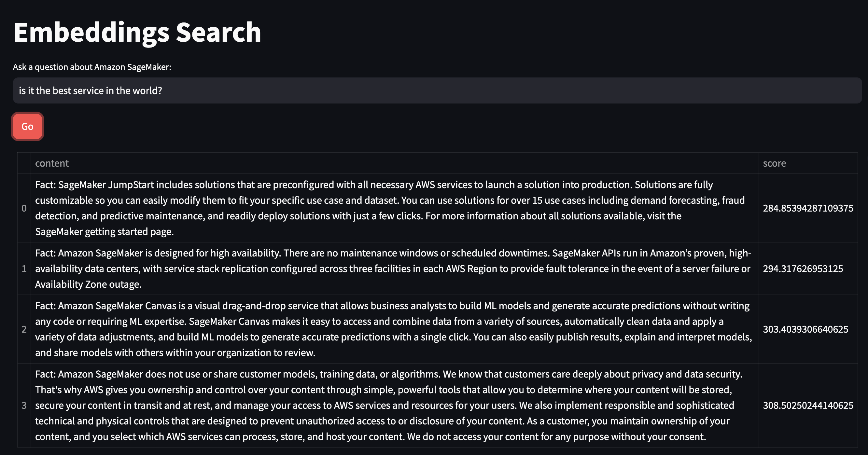Select row index 2 in the table
The width and height of the screenshot is (868, 455).
(24, 329)
